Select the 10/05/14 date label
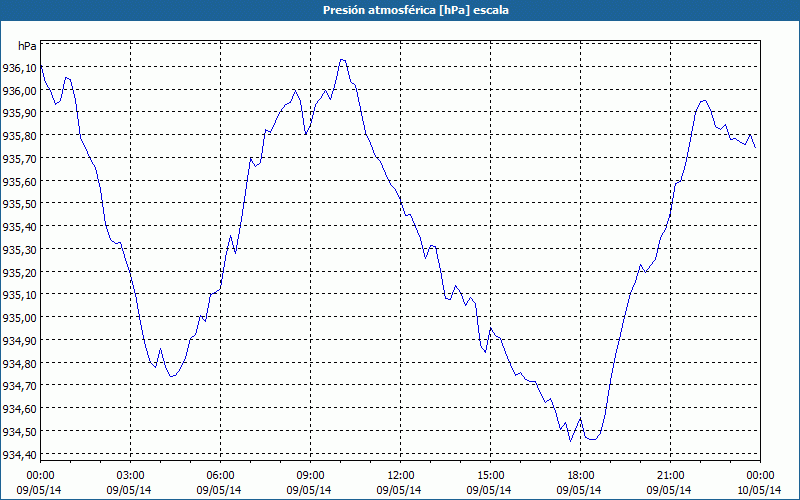Image resolution: width=800 pixels, height=500 pixels. (x=759, y=490)
